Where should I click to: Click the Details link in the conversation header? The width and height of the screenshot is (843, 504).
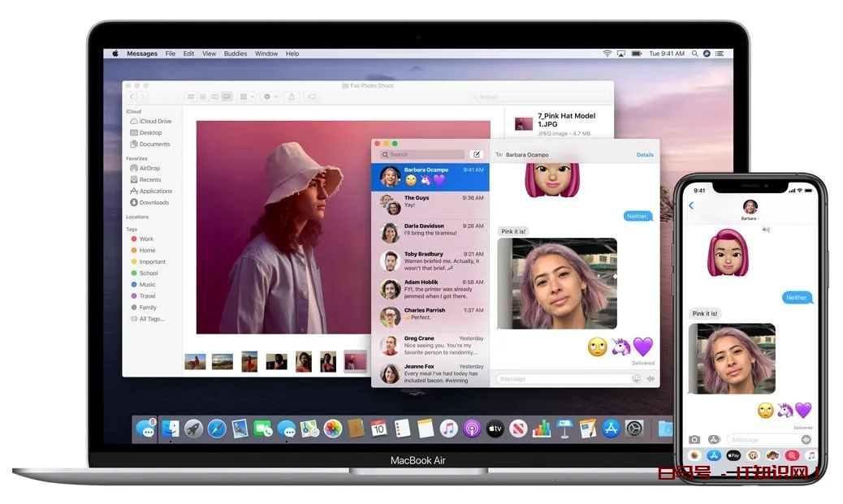[x=645, y=154]
